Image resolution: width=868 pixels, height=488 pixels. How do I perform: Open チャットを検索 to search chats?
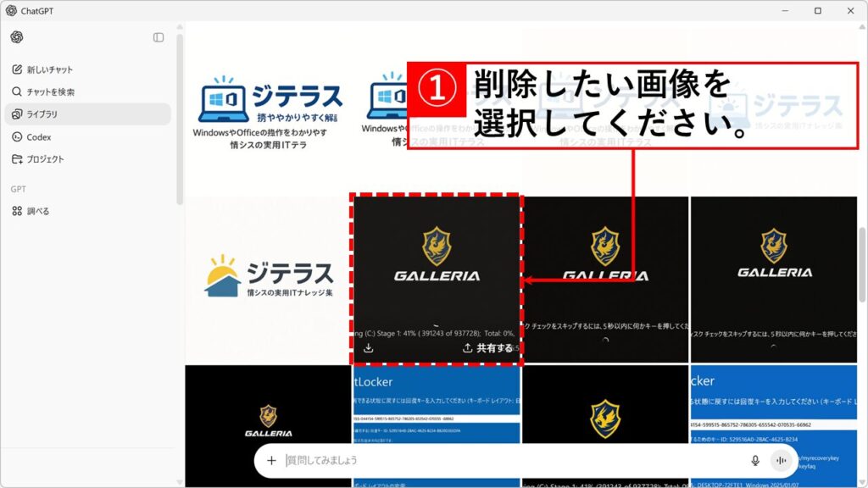(50, 91)
